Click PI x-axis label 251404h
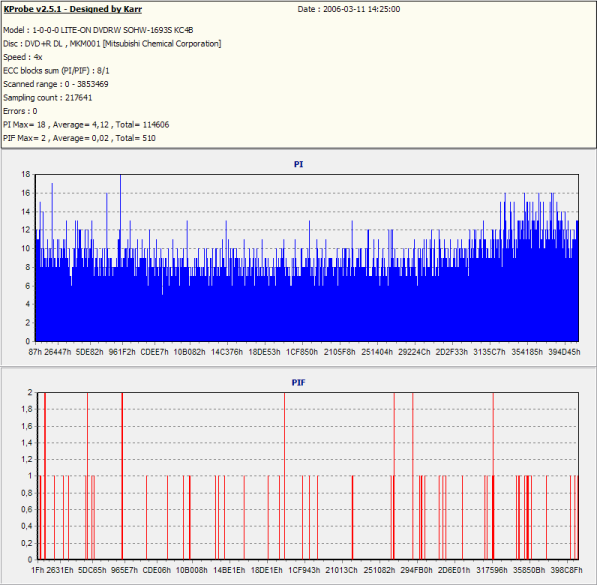Screen dimensions: 597x585 click(377, 352)
